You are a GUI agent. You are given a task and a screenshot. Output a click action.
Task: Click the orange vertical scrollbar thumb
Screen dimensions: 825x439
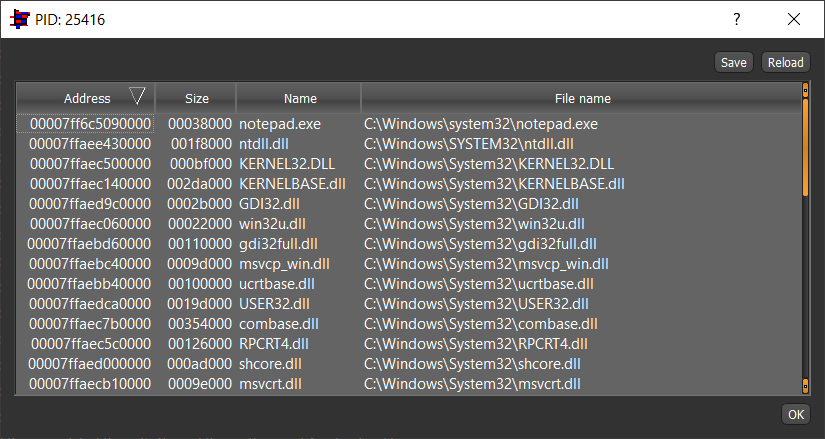tap(805, 147)
